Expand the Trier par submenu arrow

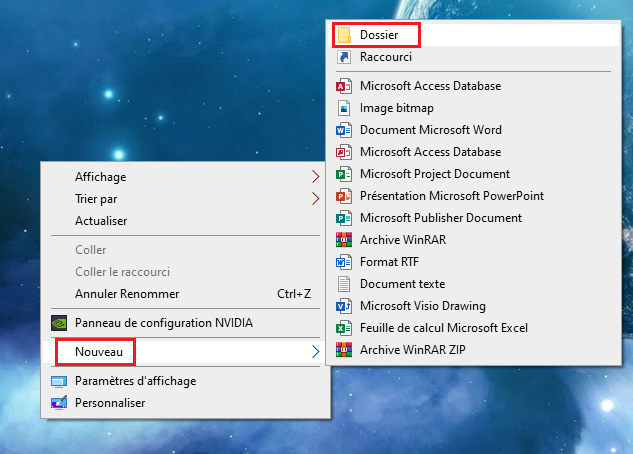point(315,199)
